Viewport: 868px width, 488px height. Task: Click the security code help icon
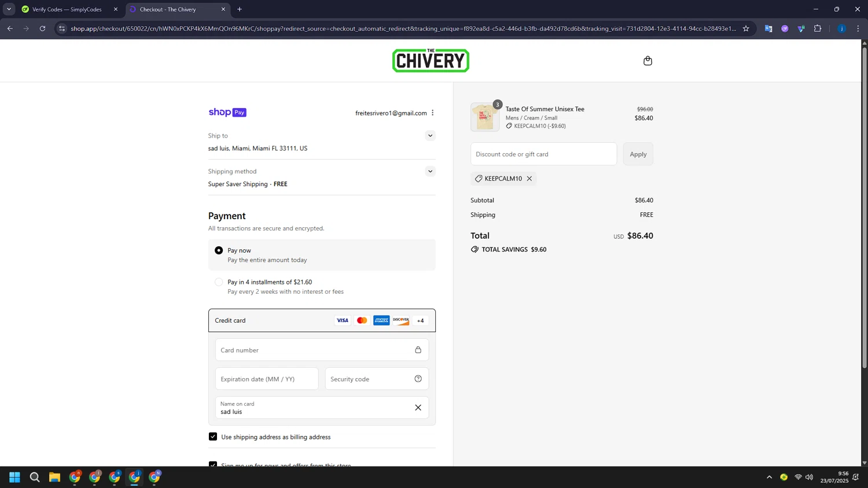point(418,379)
